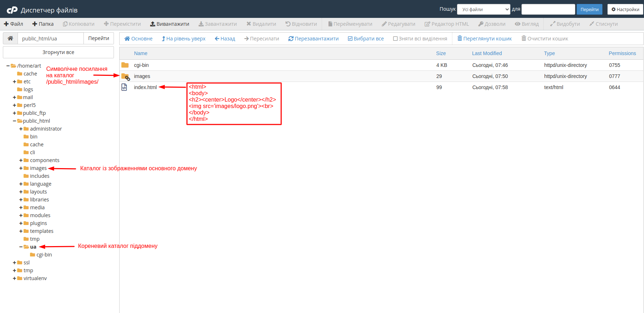The image size is (644, 313).
Task: Click the index.html file icon
Action: coord(124,87)
